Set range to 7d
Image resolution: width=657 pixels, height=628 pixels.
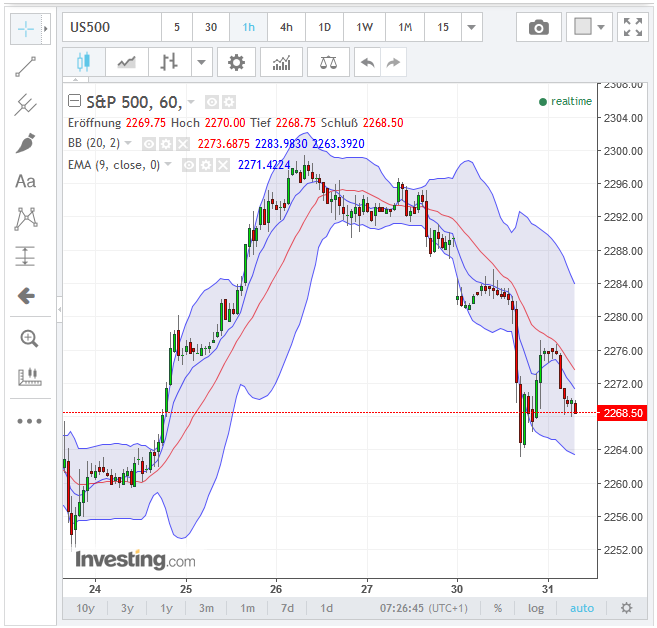287,608
